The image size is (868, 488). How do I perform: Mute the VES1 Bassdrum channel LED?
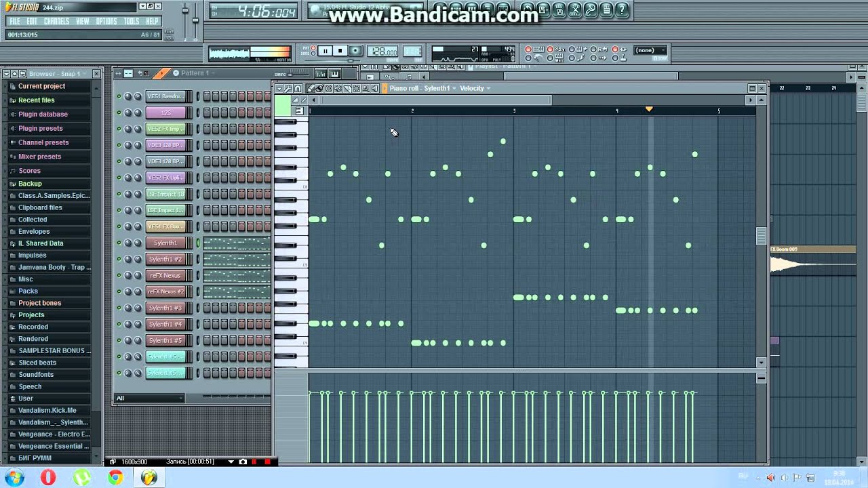click(x=119, y=96)
